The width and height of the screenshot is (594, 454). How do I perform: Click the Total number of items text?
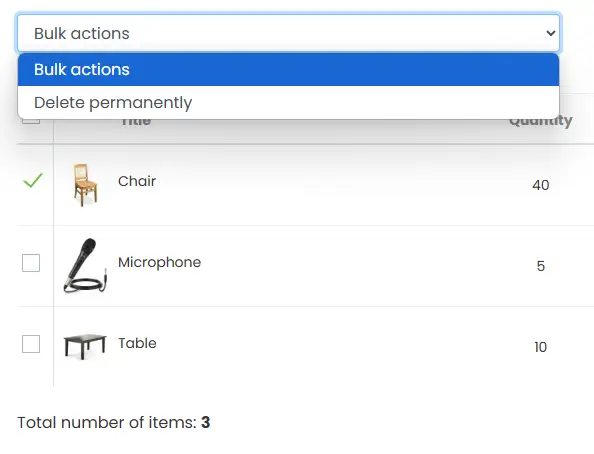114,423
